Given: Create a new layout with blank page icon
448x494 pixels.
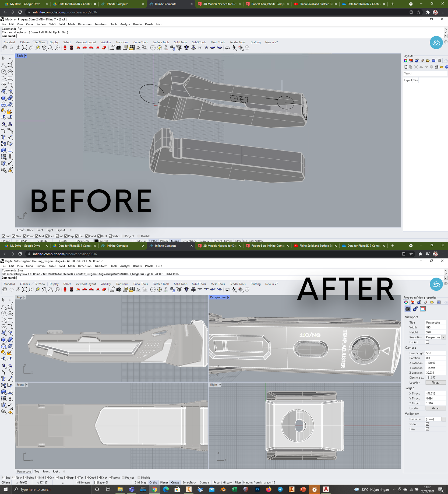Looking at the screenshot, I should (x=406, y=67).
